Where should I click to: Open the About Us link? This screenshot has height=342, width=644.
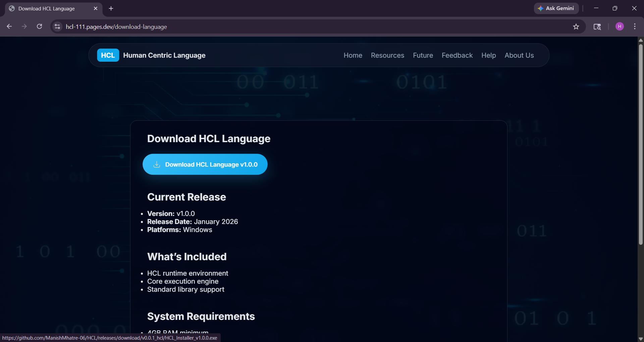(x=519, y=55)
